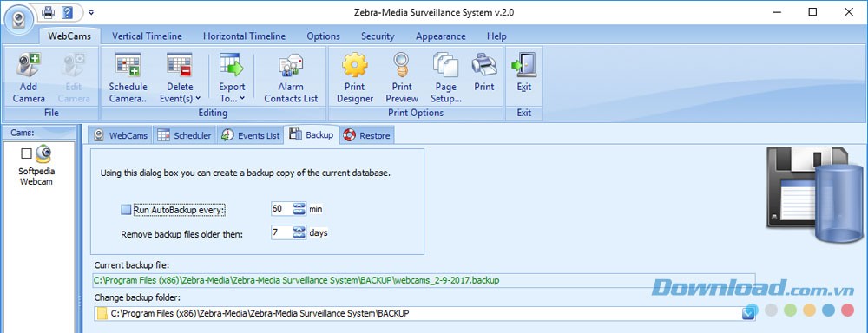
Task: Open Delete Event(s) dropdown
Action: point(180,77)
